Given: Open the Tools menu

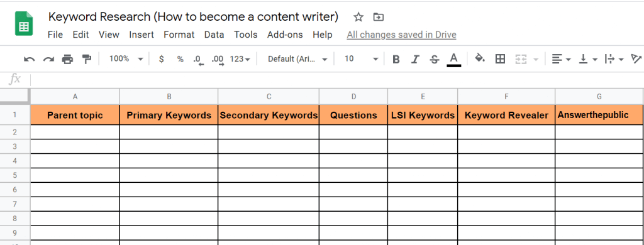Looking at the screenshot, I should click(246, 35).
